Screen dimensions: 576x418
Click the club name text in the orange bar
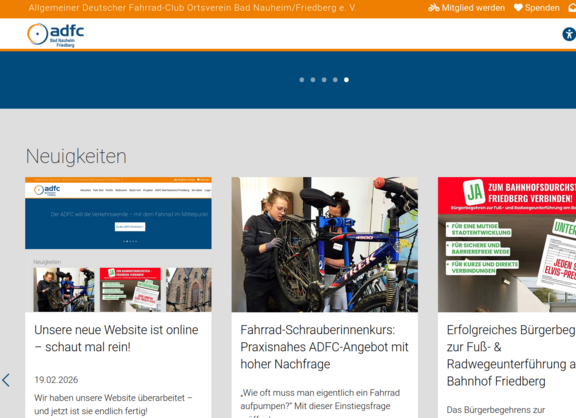(192, 8)
